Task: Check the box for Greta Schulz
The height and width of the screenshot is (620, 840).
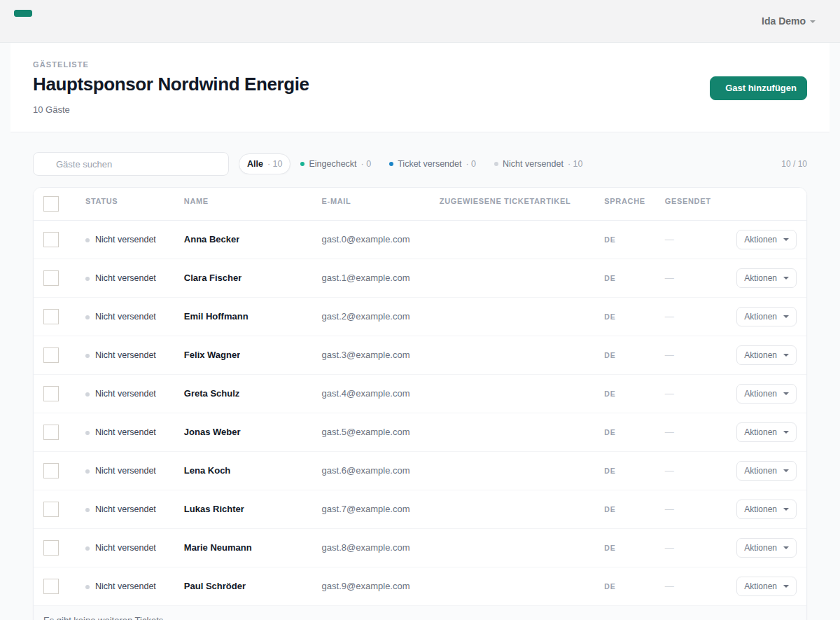Action: click(51, 394)
